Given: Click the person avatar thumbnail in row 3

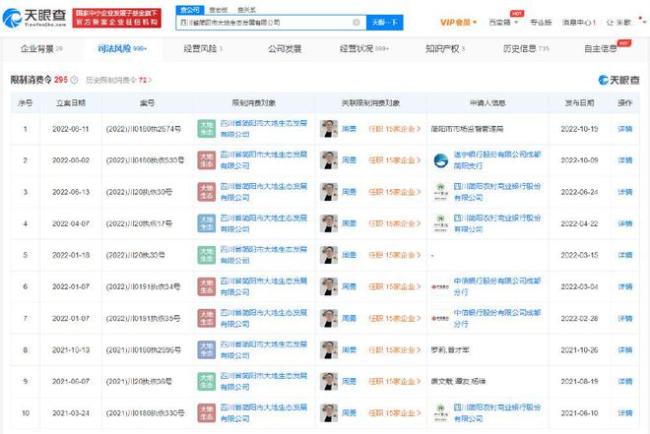Looking at the screenshot, I should pos(328,192).
